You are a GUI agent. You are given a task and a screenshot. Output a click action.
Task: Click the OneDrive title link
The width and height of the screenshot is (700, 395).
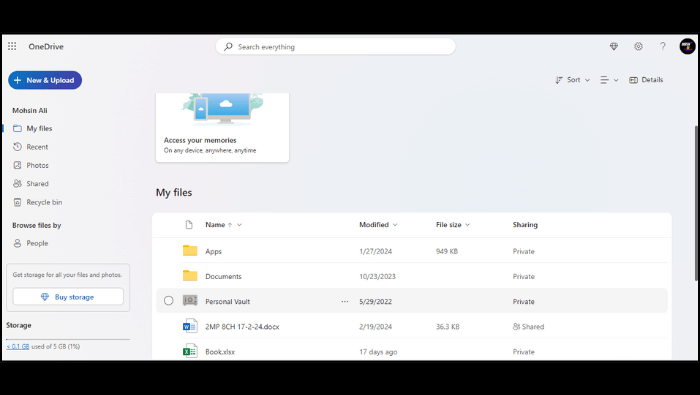[x=46, y=46]
